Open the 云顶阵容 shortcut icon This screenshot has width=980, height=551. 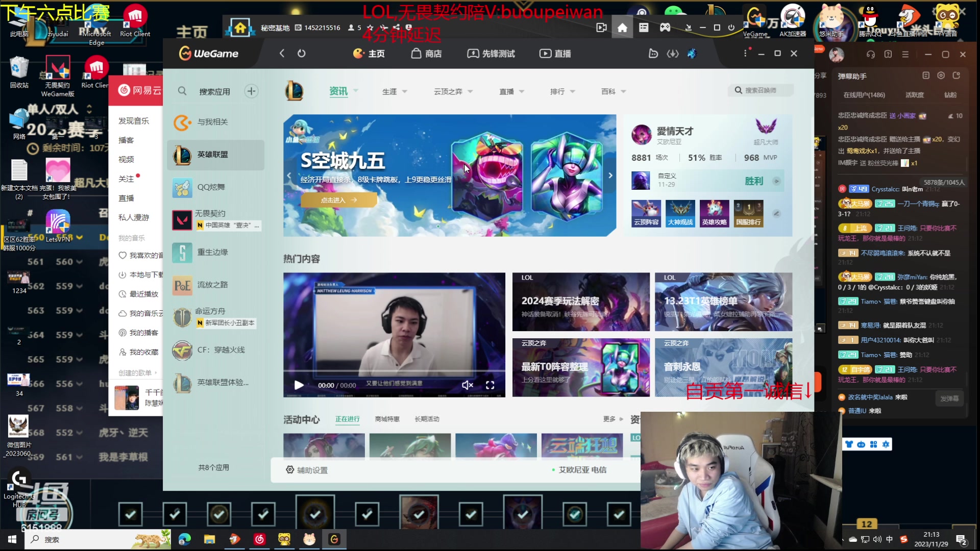click(646, 213)
